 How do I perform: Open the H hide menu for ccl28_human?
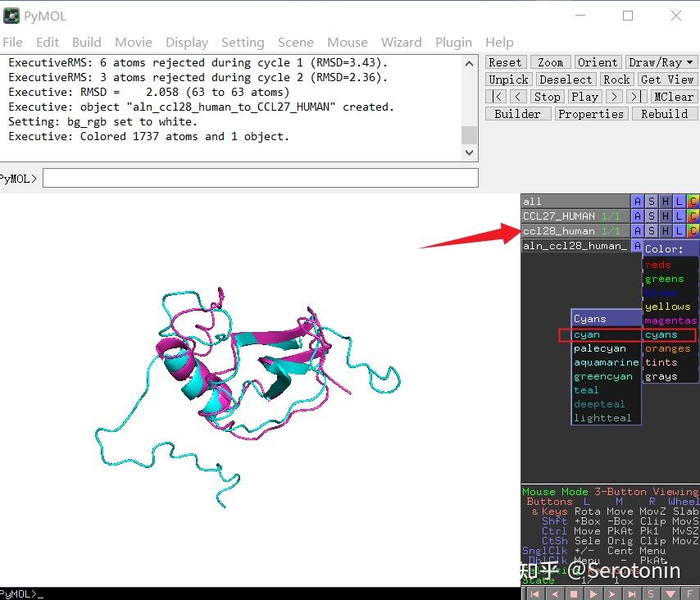pos(666,231)
